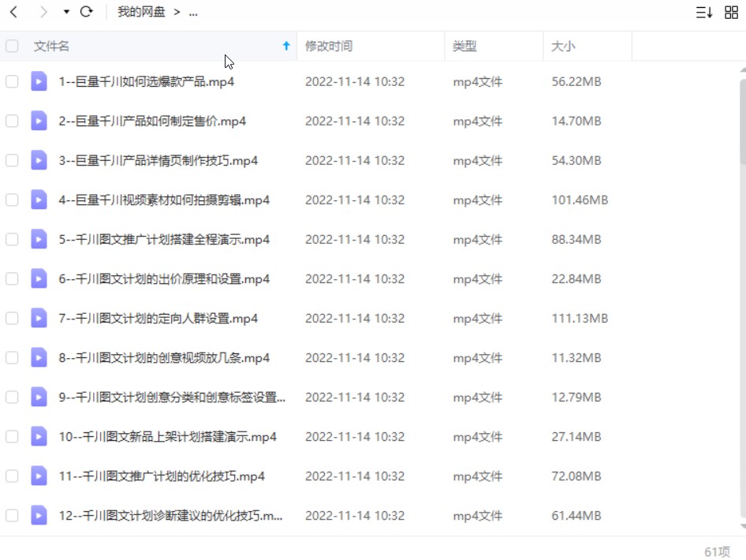Click video icon of 4--巨量千川视频素材如何拍摄剪辑.mp4
The width and height of the screenshot is (746, 560).
39,200
